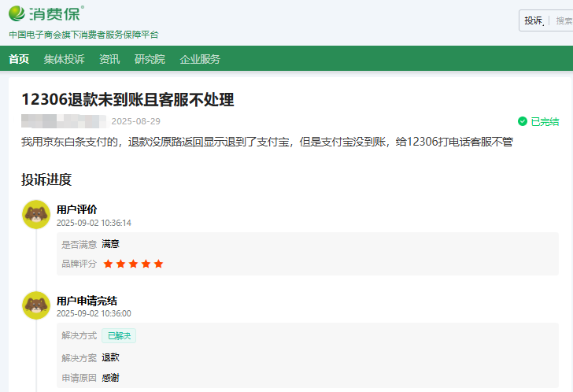
Task: Open the 集体投诉 navigation item
Action: 64,59
